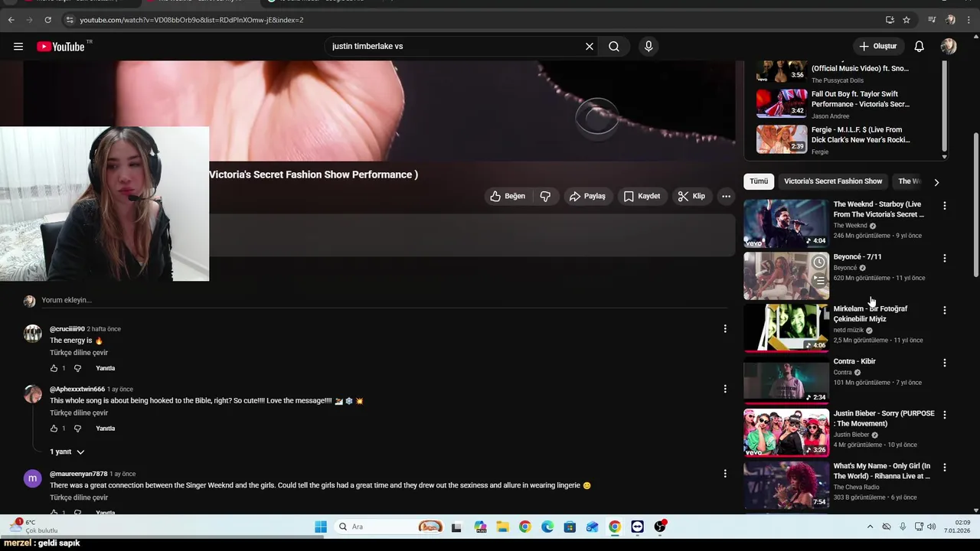Screen dimensions: 980x551
Task: Add Beyoncé 7/11 to Watch Later clock
Action: coord(819,262)
